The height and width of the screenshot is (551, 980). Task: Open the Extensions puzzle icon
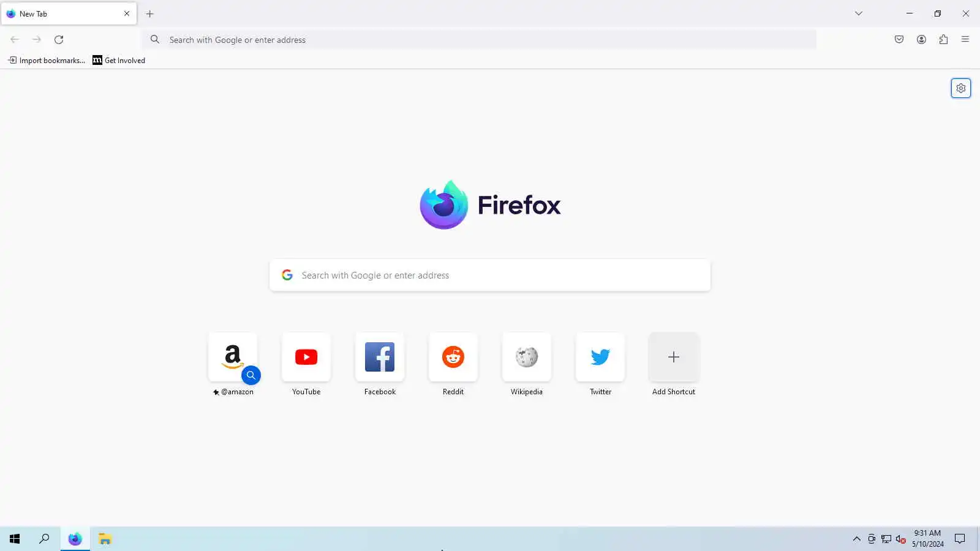click(x=943, y=39)
